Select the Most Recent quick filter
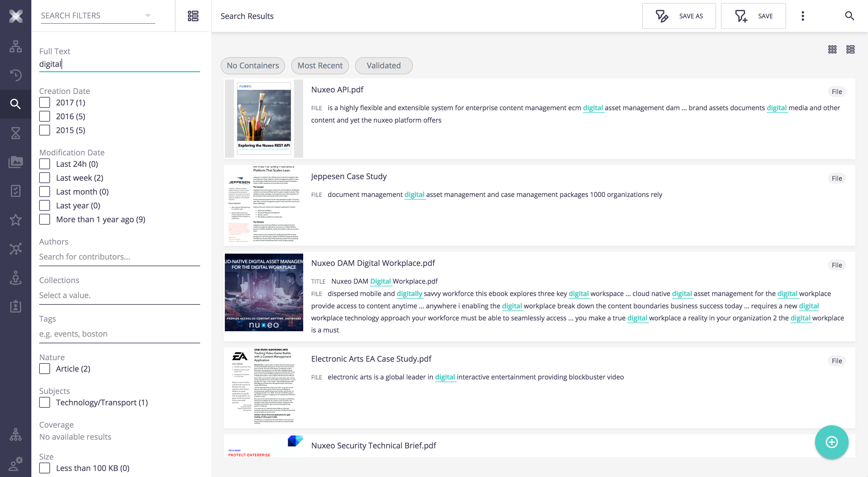Viewport: 868px width, 477px height. [320, 66]
